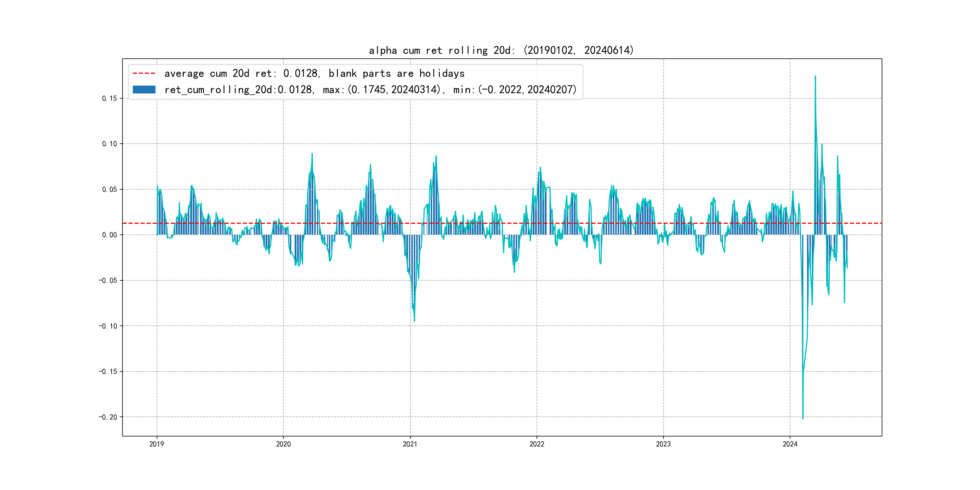This screenshot has width=980, height=490.
Task: Click the 2019 x-axis tick label
Action: (156, 444)
